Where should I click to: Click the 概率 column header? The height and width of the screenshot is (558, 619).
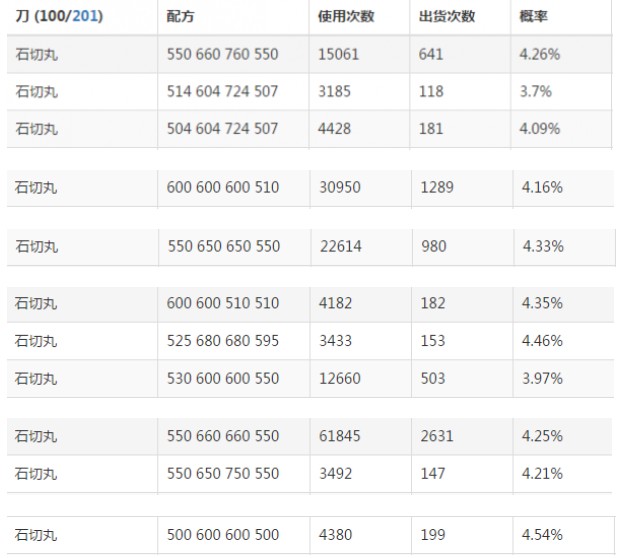[533, 17]
